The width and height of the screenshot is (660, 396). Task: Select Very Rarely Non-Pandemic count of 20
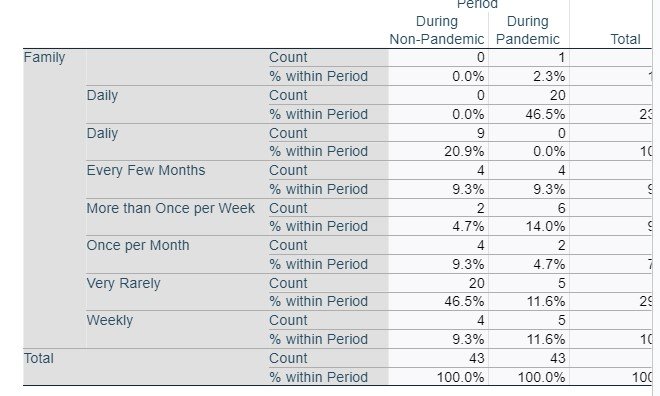(x=476, y=283)
